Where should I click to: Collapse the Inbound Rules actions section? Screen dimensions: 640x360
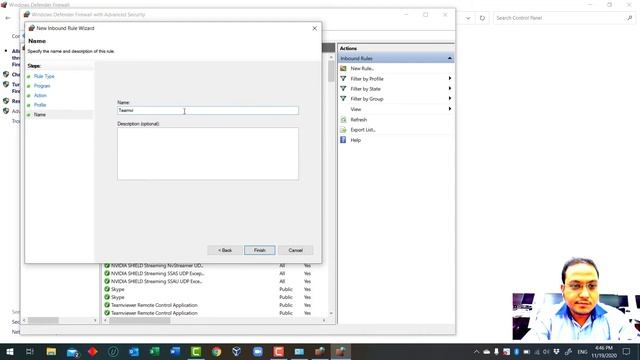[449, 58]
